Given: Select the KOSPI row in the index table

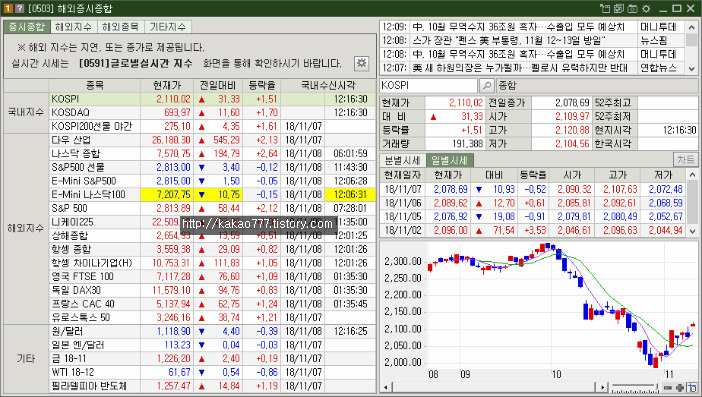Looking at the screenshot, I should coord(213,99).
